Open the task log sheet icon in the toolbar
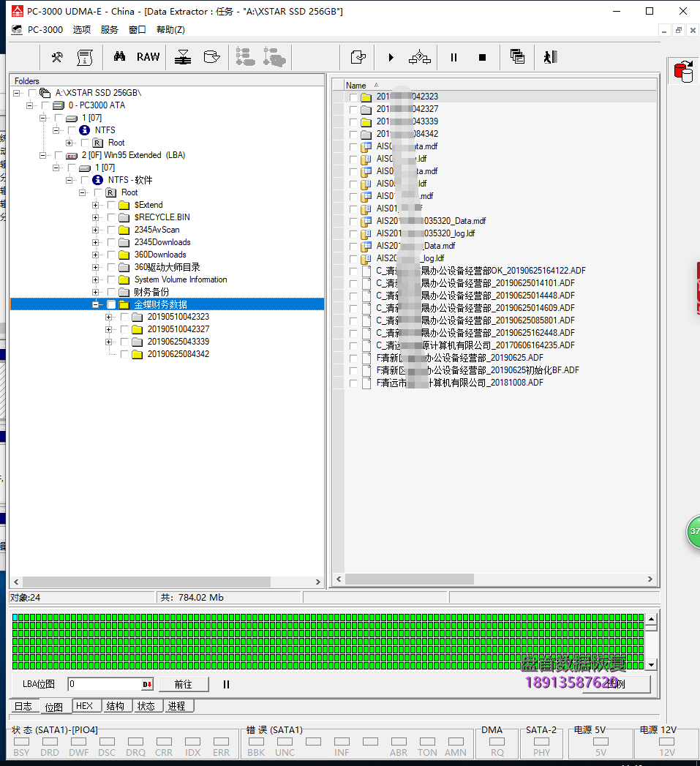 [85, 57]
